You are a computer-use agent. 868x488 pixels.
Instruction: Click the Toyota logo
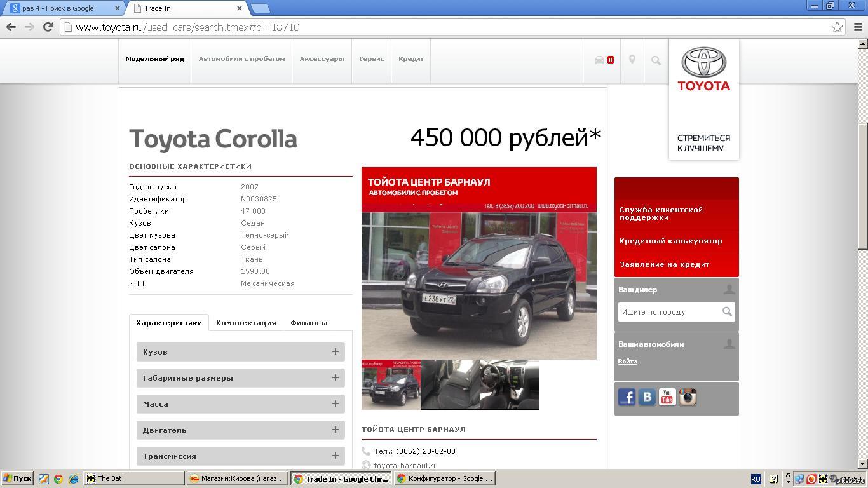[703, 69]
